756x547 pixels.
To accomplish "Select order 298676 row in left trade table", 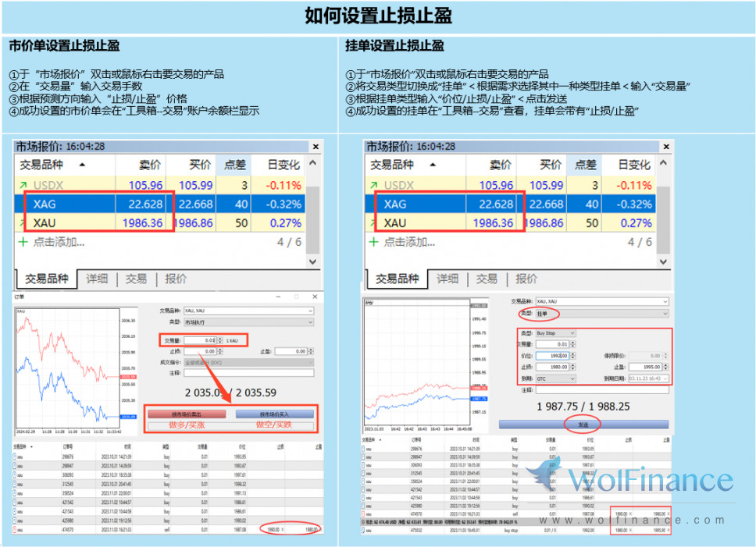I will [x=168, y=456].
